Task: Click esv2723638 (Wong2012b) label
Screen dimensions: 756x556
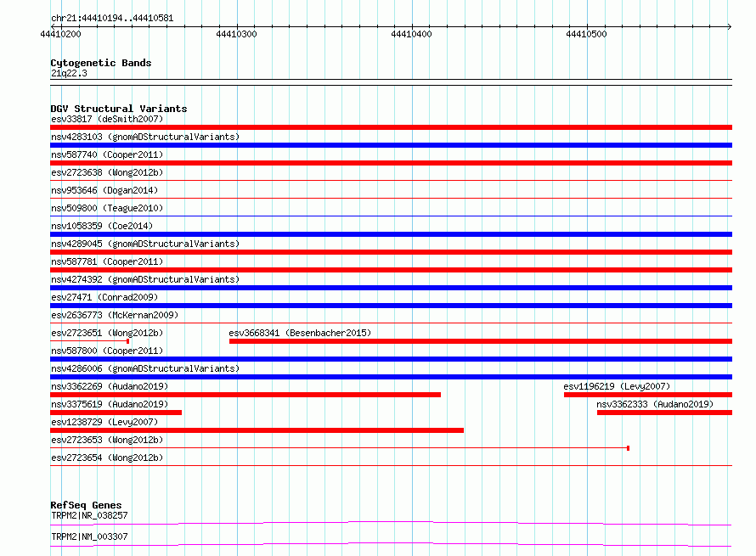Action: [x=107, y=172]
